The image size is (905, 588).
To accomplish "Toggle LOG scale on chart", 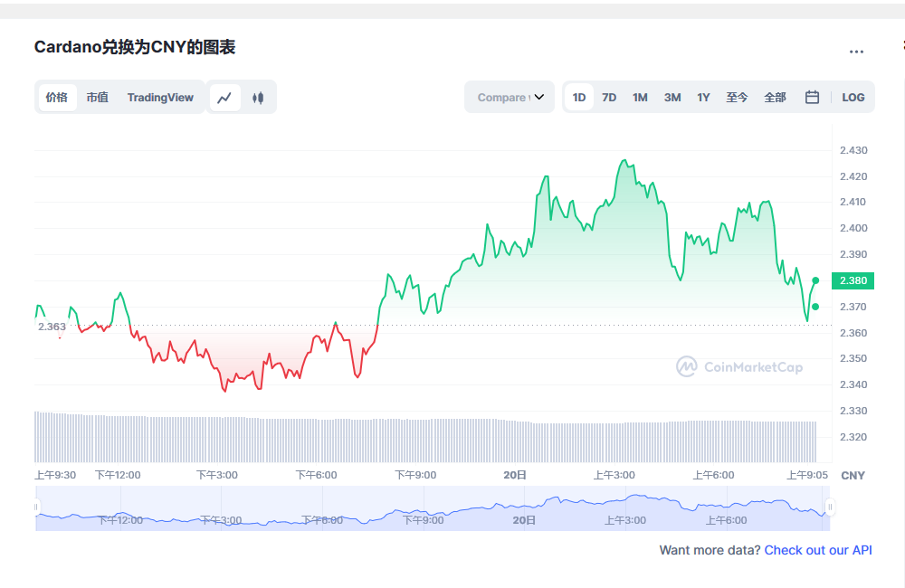I will (x=853, y=98).
